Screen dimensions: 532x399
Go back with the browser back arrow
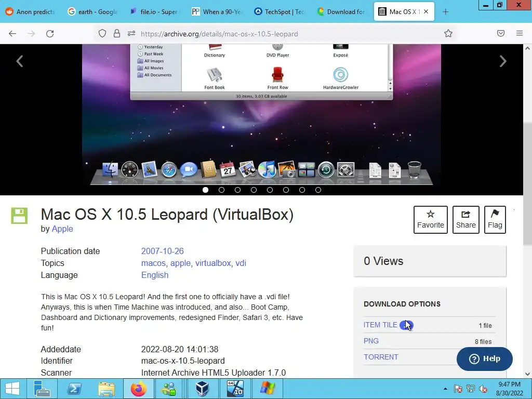(12, 34)
